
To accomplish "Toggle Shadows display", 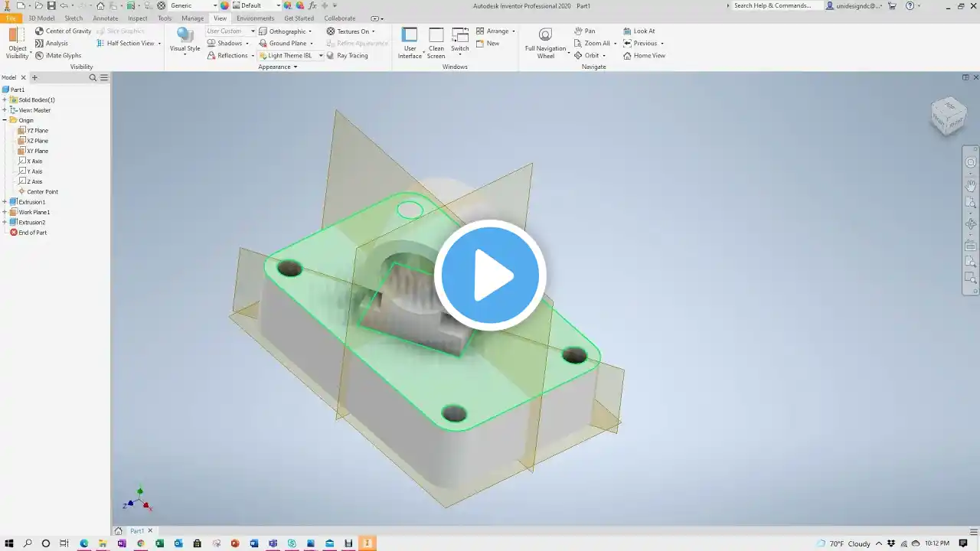I will point(228,44).
